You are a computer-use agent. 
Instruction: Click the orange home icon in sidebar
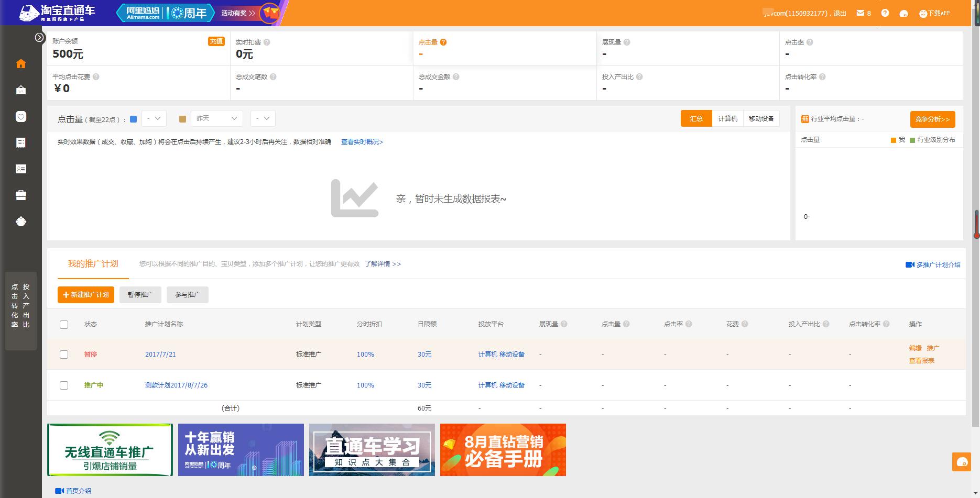click(21, 64)
